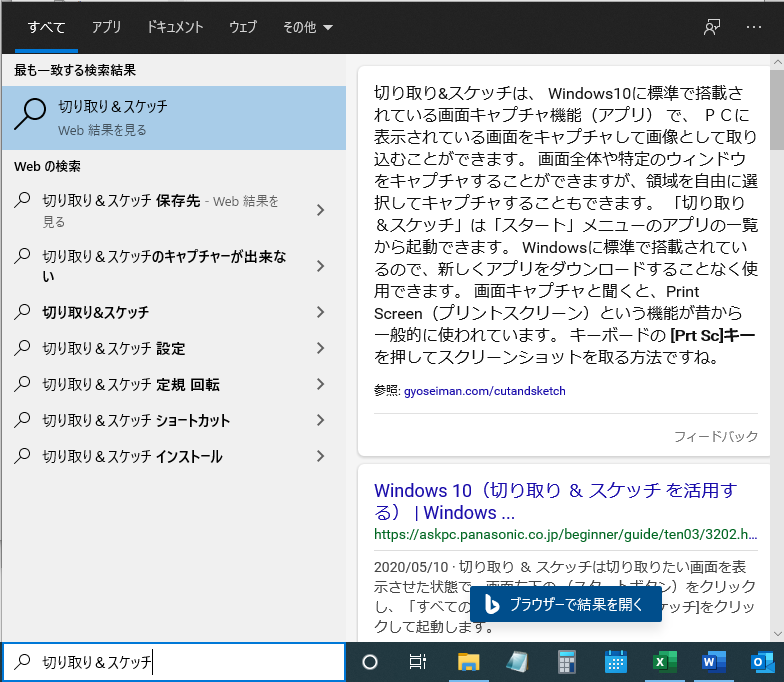Expand arrow for 設定 suggestion
The image size is (784, 682).
point(321,348)
